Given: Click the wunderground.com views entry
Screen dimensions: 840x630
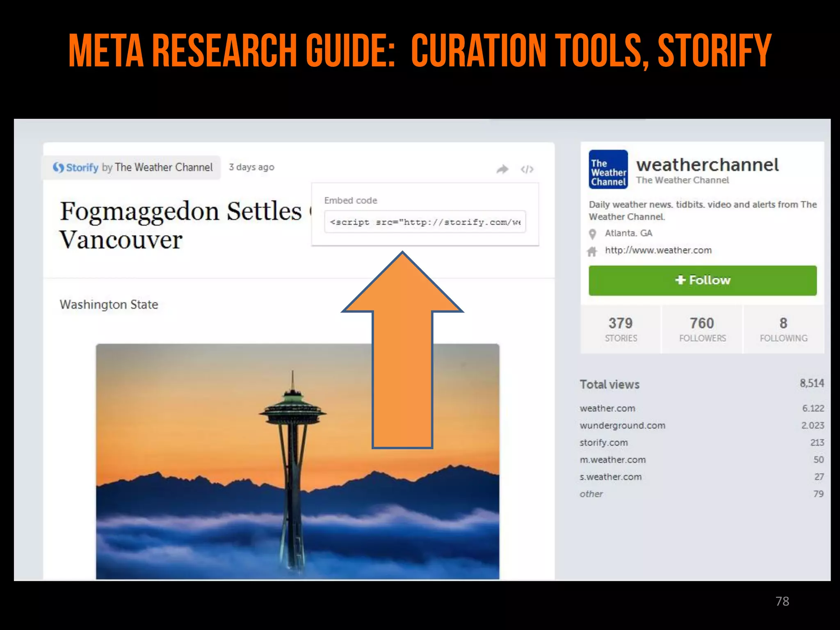Looking at the screenshot, I should (622, 426).
